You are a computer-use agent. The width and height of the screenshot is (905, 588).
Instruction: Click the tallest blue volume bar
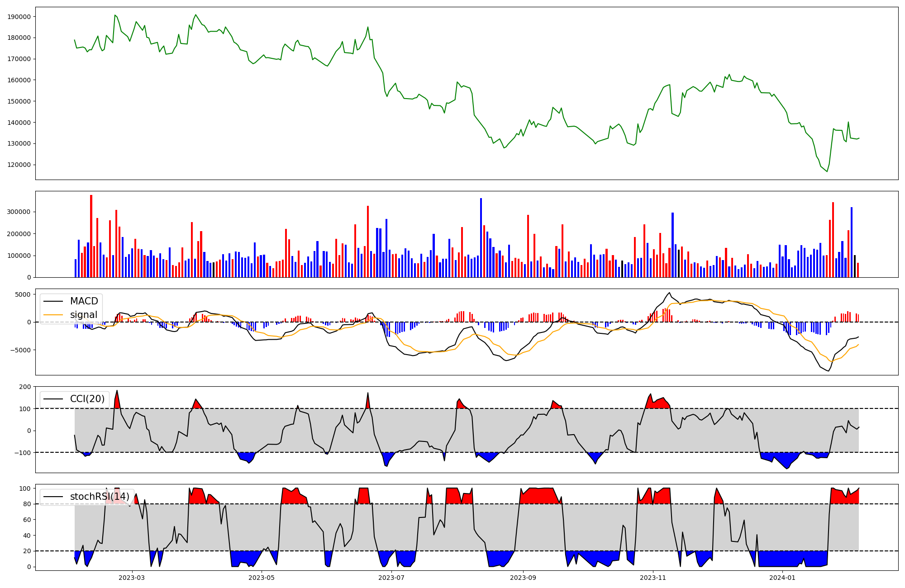click(x=481, y=237)
